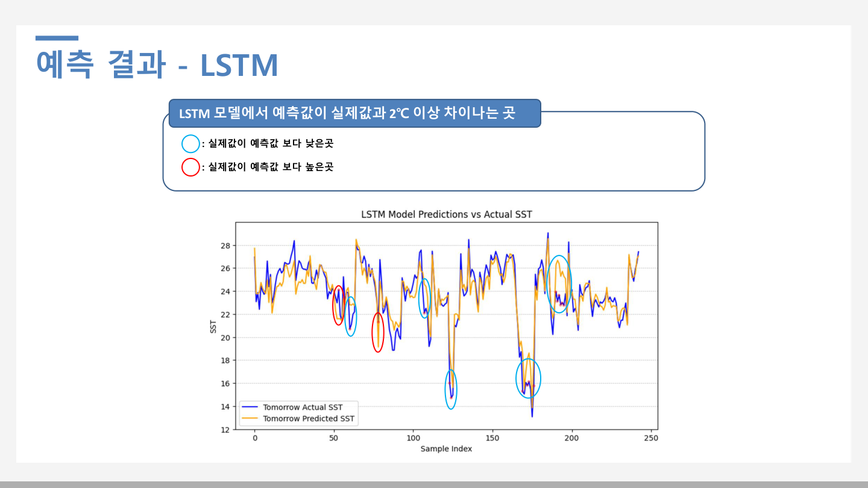This screenshot has width=868, height=488.
Task: Click the y-axis tick label 14
Action: click(225, 407)
